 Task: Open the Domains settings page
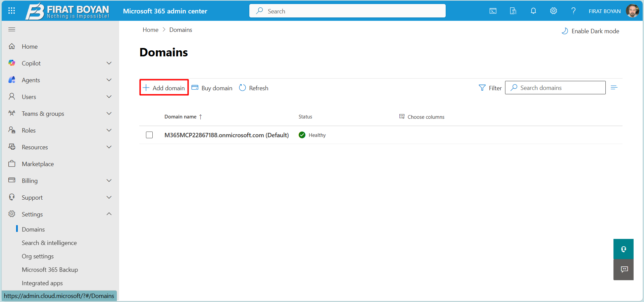tap(33, 229)
